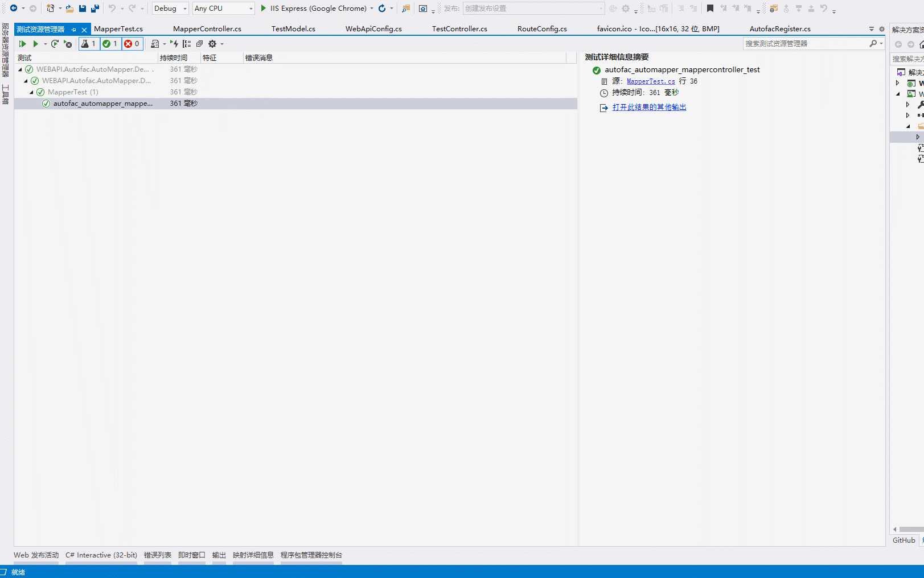The image size is (924, 578).
Task: Click 打开此结果的其他输出 link
Action: 649,108
